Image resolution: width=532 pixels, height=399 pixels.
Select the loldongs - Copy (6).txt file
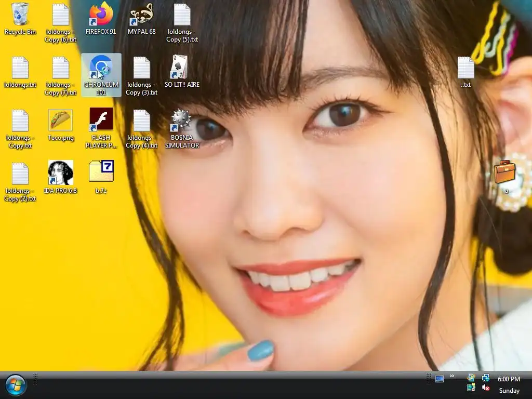[x=60, y=23]
